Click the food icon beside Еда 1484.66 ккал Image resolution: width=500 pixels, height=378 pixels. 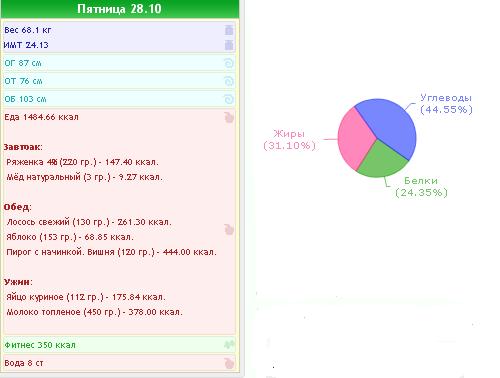click(x=229, y=117)
